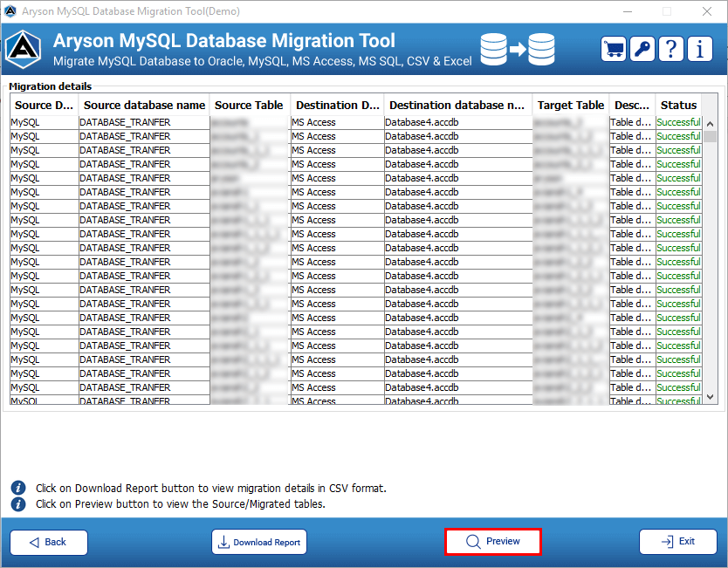Click the Back button

pos(49,542)
